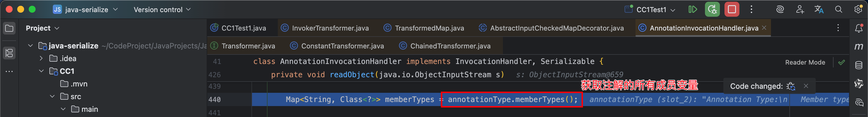
Task: Open the Structure tool window
Action: click(x=9, y=53)
